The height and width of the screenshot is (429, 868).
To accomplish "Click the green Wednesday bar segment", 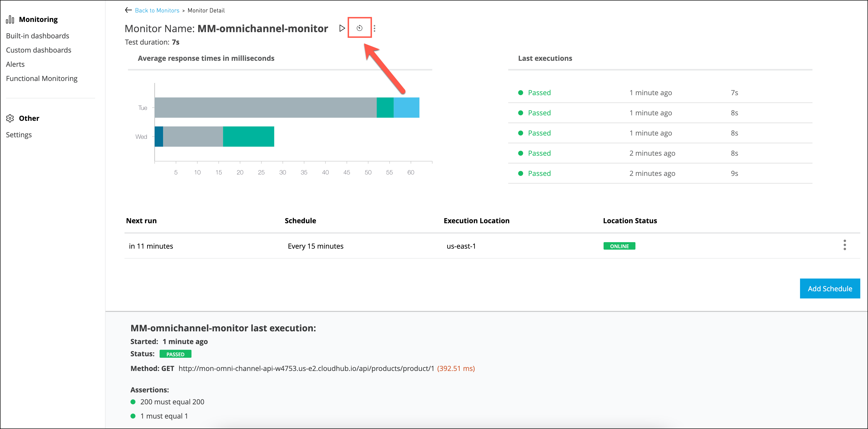I will point(248,137).
